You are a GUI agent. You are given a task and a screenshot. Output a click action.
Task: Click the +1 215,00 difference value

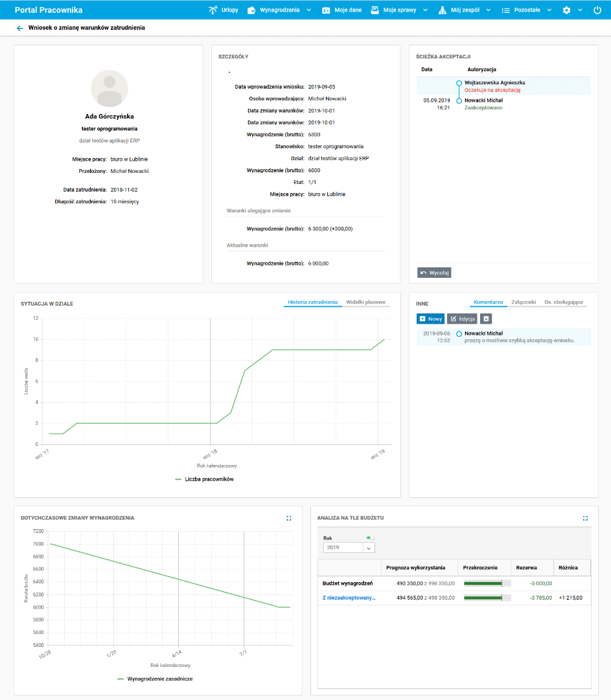[x=570, y=598]
